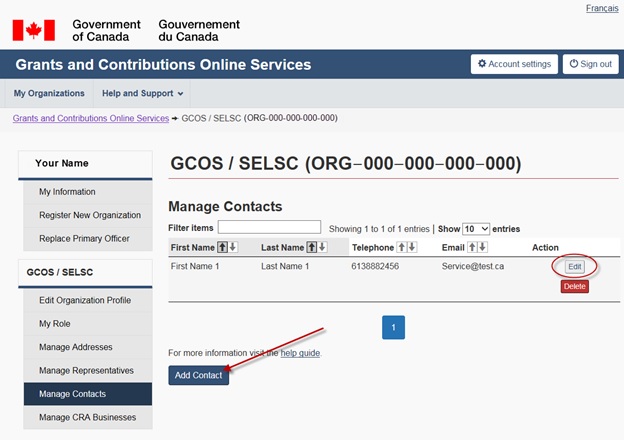This screenshot has height=440, width=624.
Task: Sort Telephone column descending
Action: point(412,247)
